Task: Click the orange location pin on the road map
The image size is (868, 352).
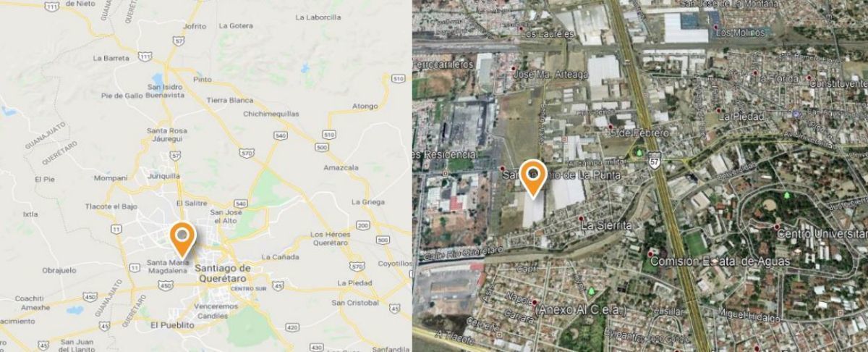Action: click(182, 239)
